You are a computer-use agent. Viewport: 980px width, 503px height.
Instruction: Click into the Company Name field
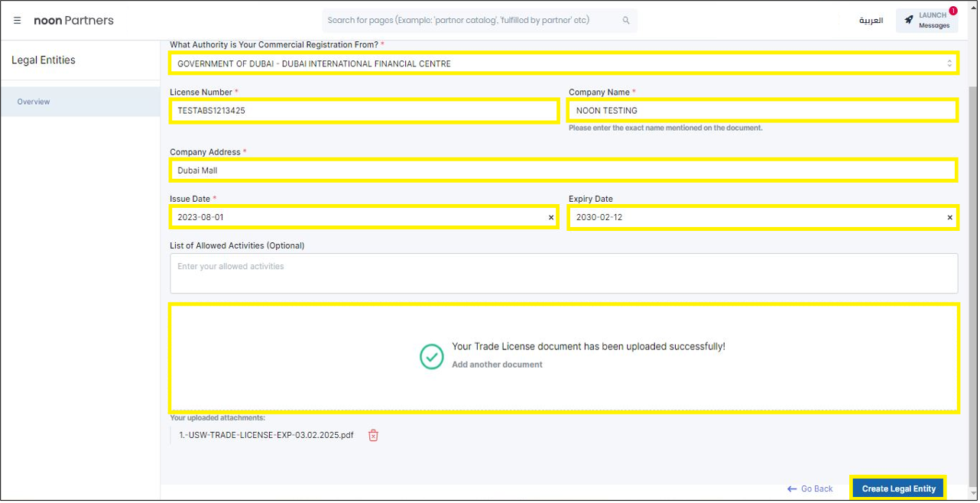pos(761,111)
